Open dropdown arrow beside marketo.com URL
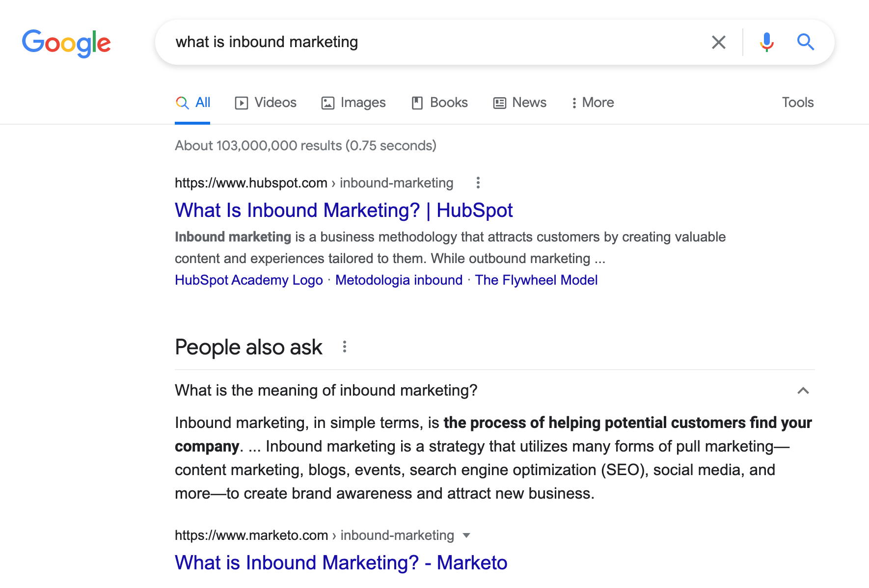 point(466,535)
